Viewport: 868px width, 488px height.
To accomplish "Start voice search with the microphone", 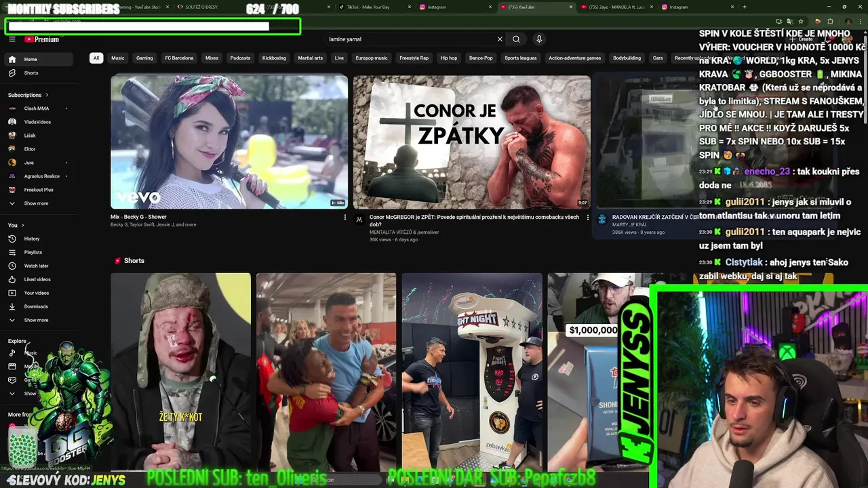I will 539,39.
